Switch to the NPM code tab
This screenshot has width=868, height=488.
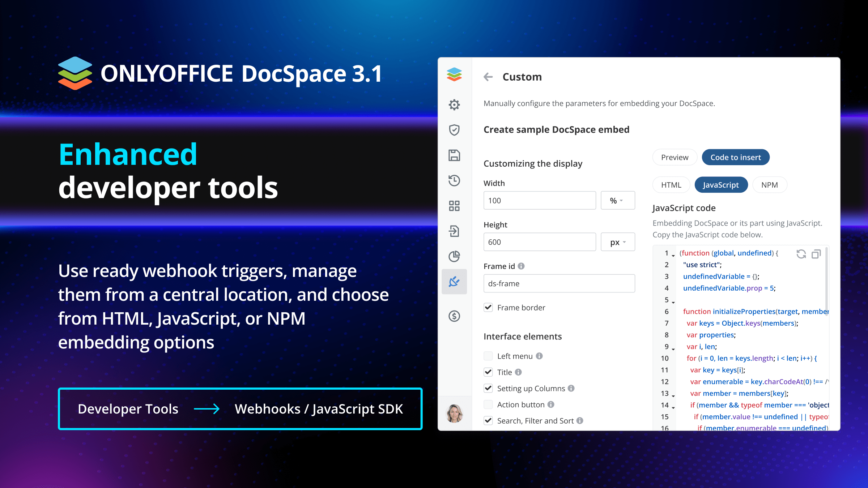[x=769, y=185]
